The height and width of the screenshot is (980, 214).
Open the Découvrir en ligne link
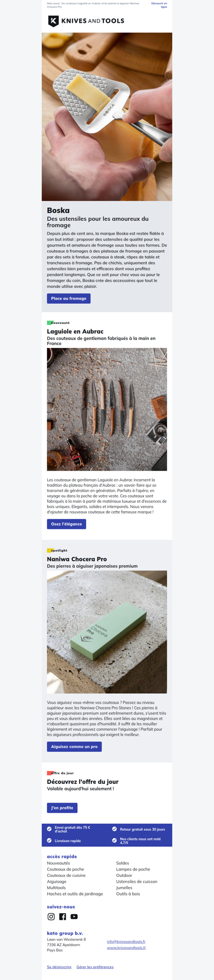(x=159, y=5)
